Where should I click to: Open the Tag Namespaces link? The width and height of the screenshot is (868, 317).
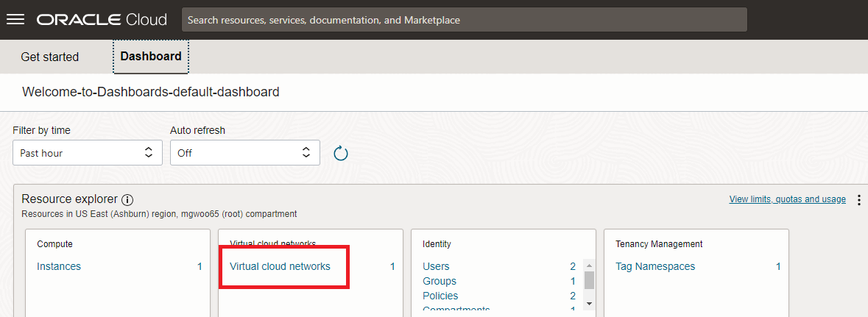[x=655, y=266]
